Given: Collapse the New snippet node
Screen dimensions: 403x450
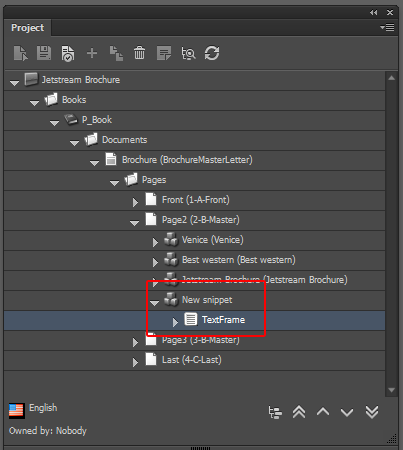Looking at the screenshot, I should click(154, 303).
